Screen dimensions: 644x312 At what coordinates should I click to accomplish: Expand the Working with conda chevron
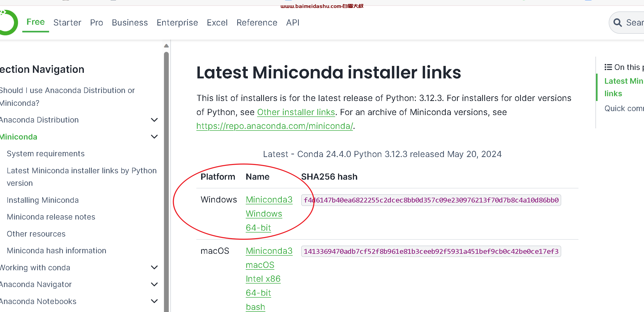(x=154, y=267)
